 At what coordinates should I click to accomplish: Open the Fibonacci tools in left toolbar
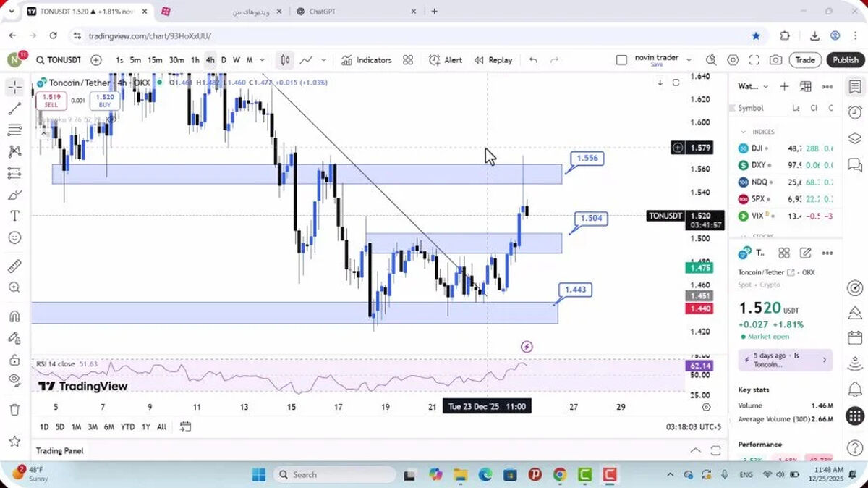click(x=14, y=130)
